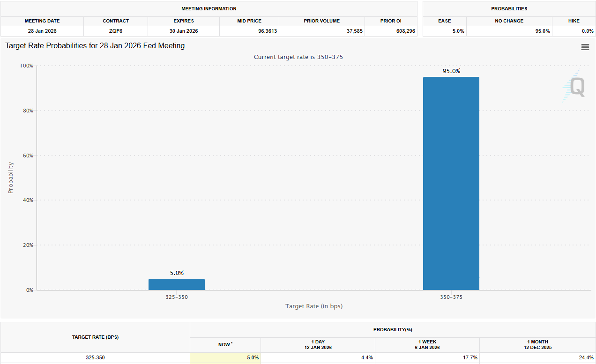
Task: Click the EASE probability header
Action: click(x=444, y=21)
